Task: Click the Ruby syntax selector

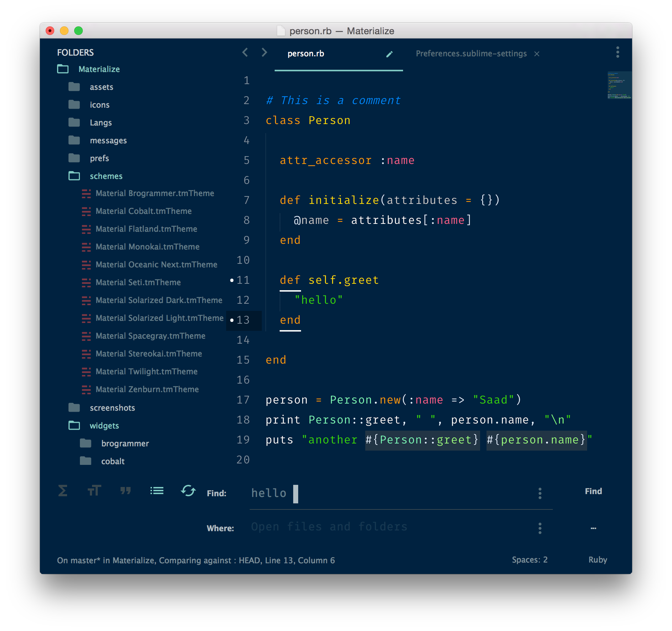Action: 598,560
